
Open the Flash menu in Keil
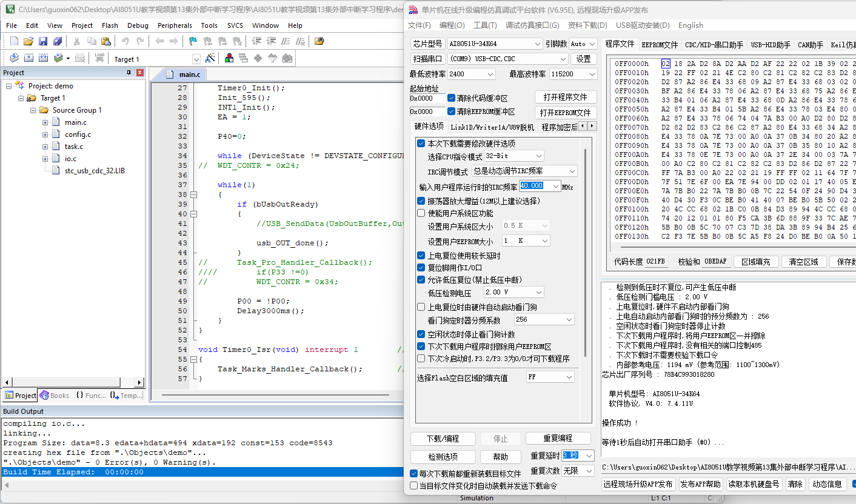[x=110, y=25]
